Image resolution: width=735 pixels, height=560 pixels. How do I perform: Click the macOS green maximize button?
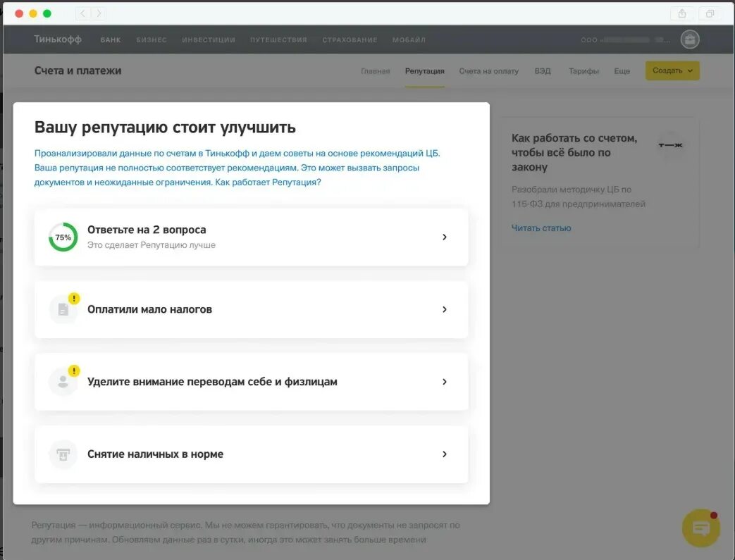click(47, 13)
